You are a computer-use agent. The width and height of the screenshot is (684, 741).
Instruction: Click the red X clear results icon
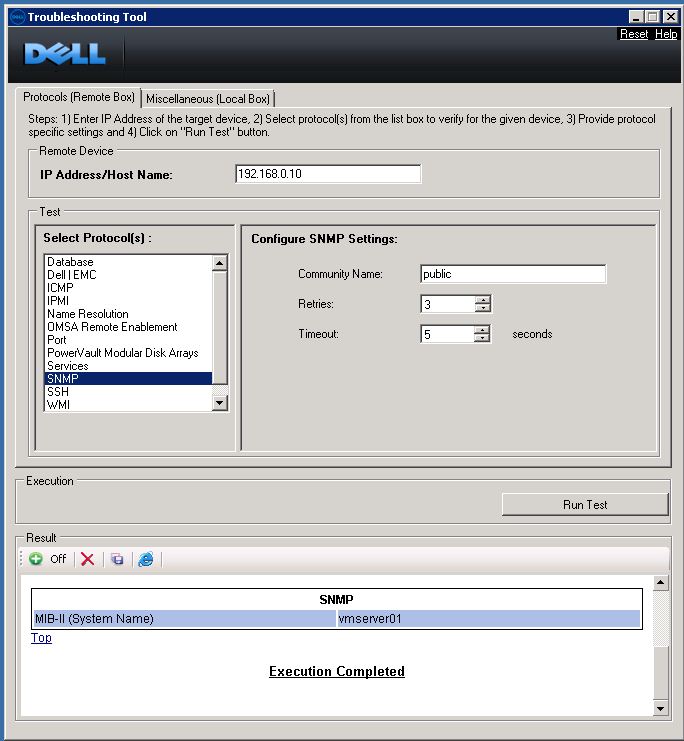(88, 559)
